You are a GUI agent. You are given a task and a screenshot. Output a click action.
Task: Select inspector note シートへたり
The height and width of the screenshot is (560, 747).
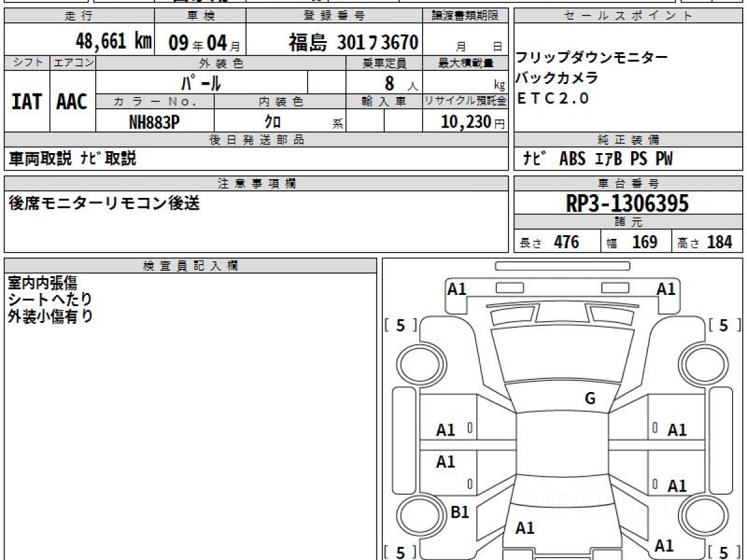click(50, 300)
